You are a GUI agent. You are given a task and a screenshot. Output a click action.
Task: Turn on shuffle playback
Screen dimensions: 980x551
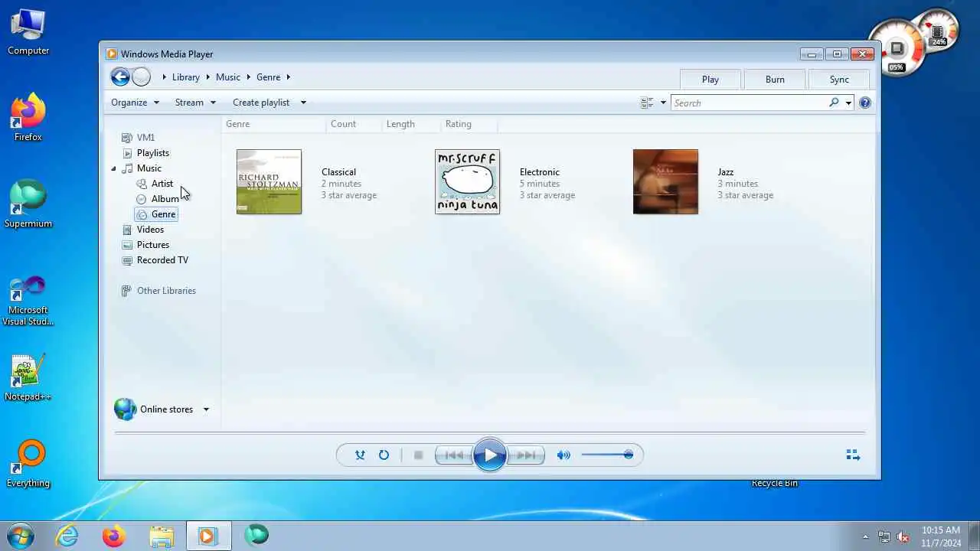(360, 455)
